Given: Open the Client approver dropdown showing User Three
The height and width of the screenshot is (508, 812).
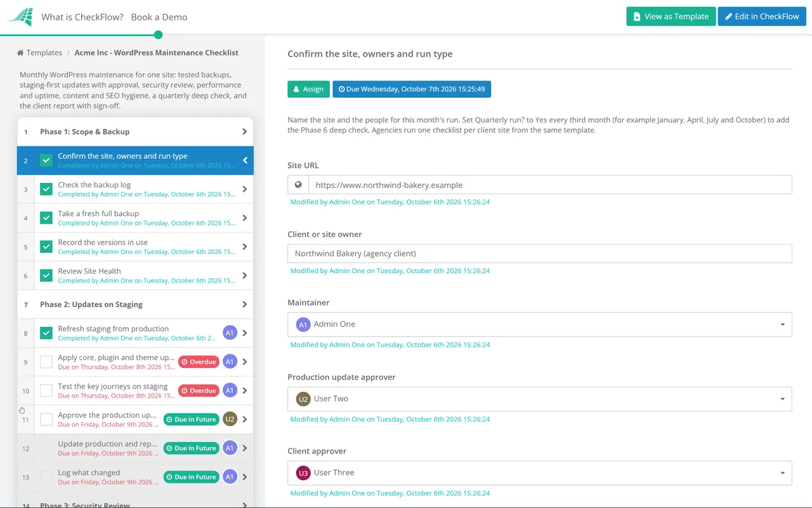Looking at the screenshot, I should pos(540,473).
